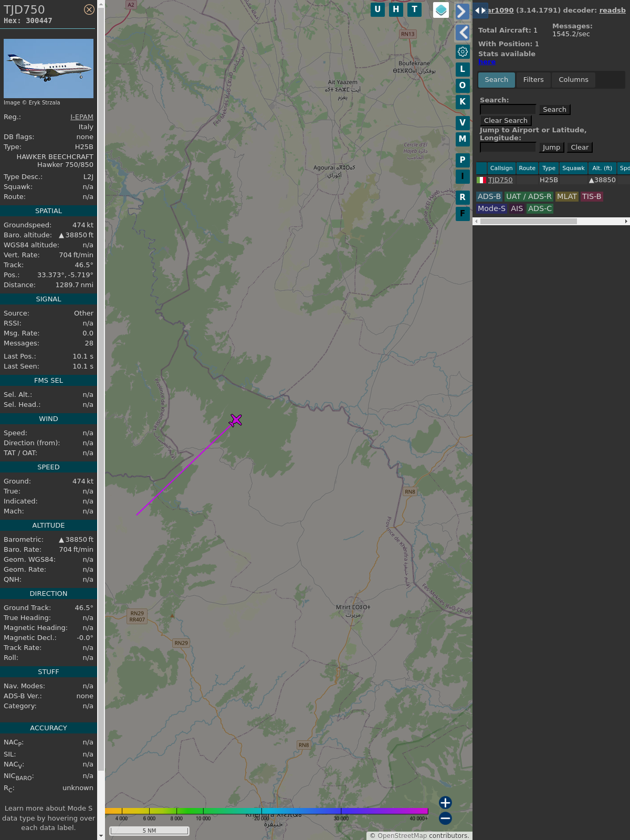Screen dimensions: 630x840
Task: Click the H25B type cell
Action: coord(549,180)
